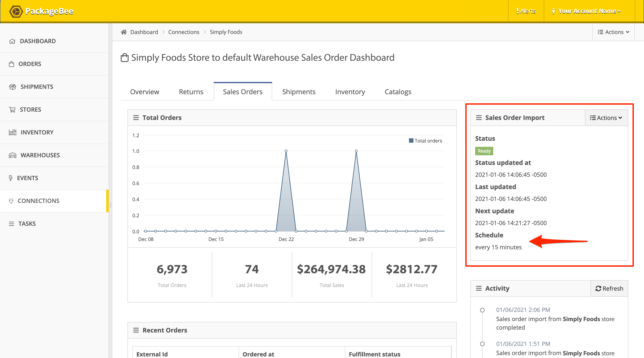The width and height of the screenshot is (644, 358).
Task: Click the Simply Foods breadcrumb link
Action: coord(226,32)
